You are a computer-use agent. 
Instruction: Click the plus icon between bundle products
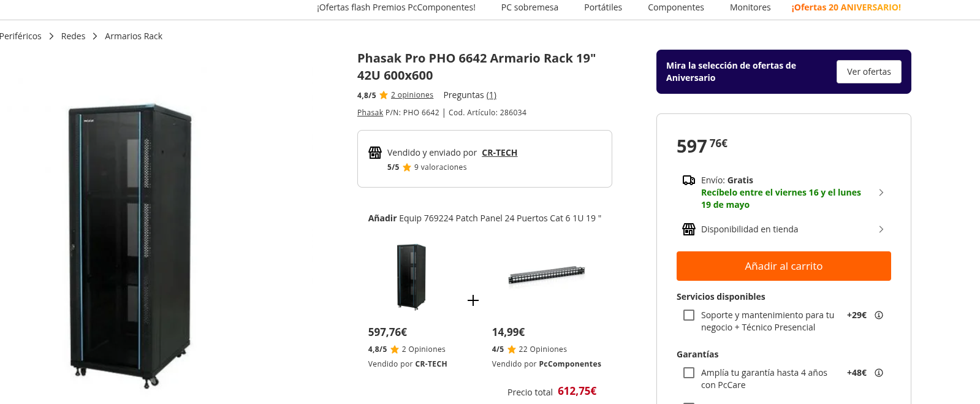click(x=473, y=300)
